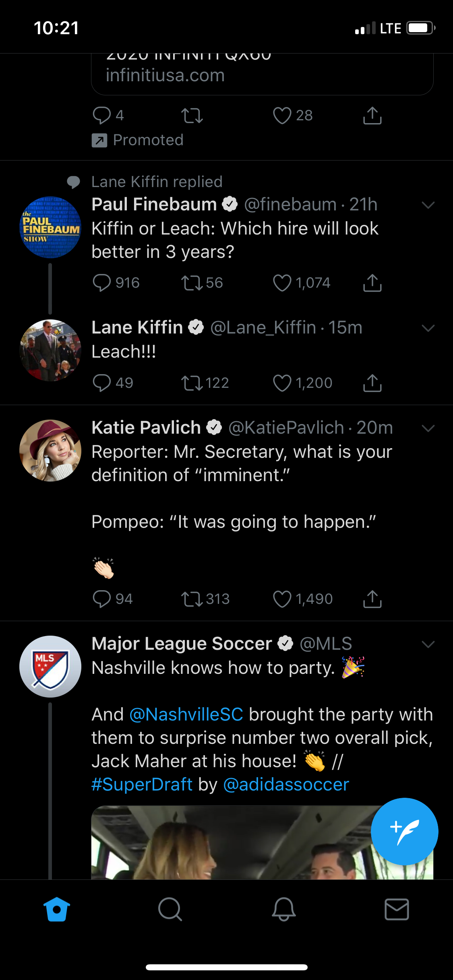Like Katie Pavlich's tweet
This screenshot has height=980, width=453.
pyautogui.click(x=282, y=599)
